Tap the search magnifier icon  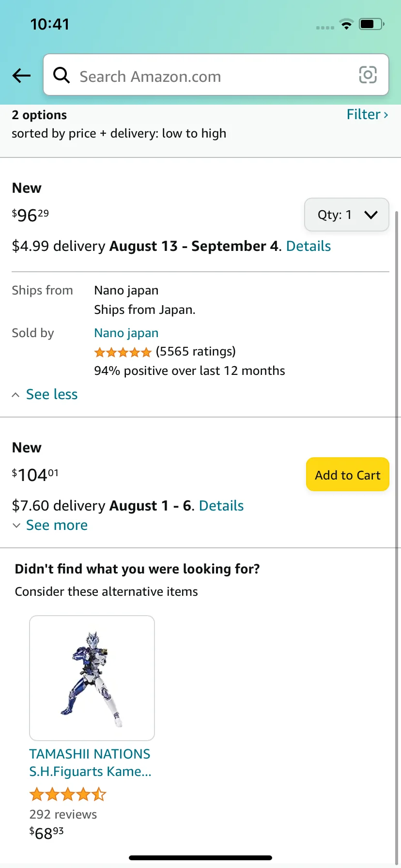62,75
